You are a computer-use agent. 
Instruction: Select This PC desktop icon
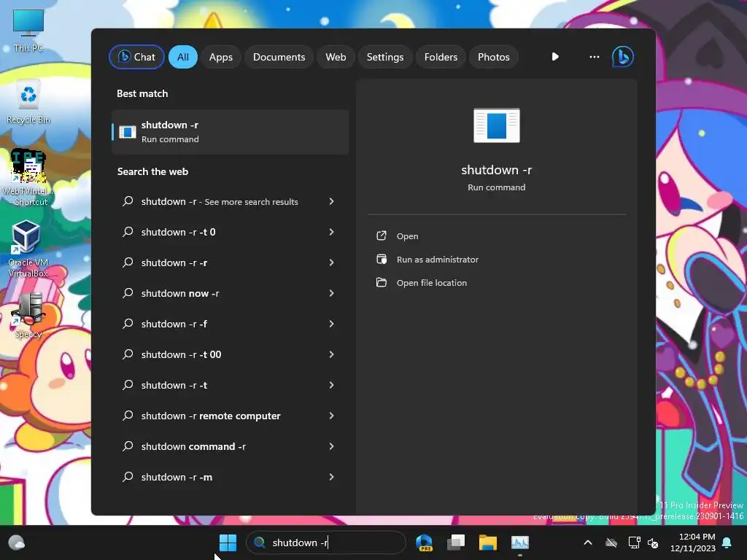(28, 31)
